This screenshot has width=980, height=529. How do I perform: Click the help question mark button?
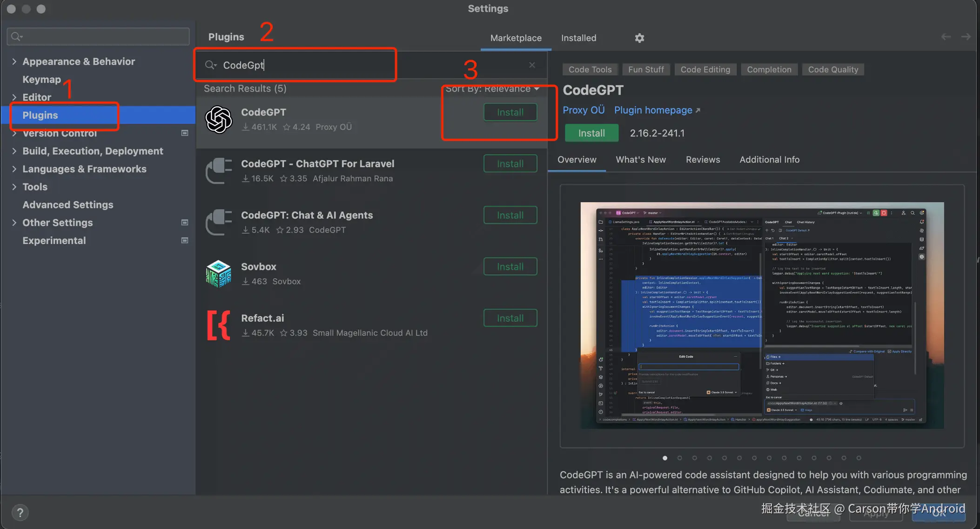(20, 513)
